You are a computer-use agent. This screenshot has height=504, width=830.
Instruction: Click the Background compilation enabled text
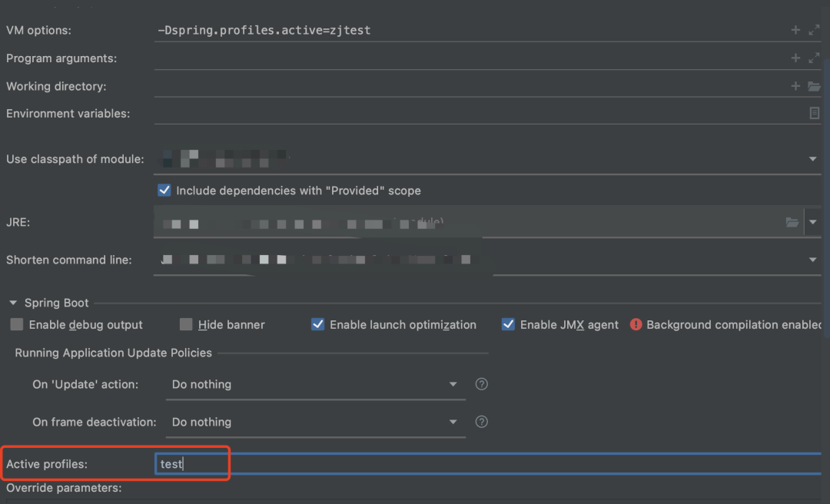tap(734, 324)
